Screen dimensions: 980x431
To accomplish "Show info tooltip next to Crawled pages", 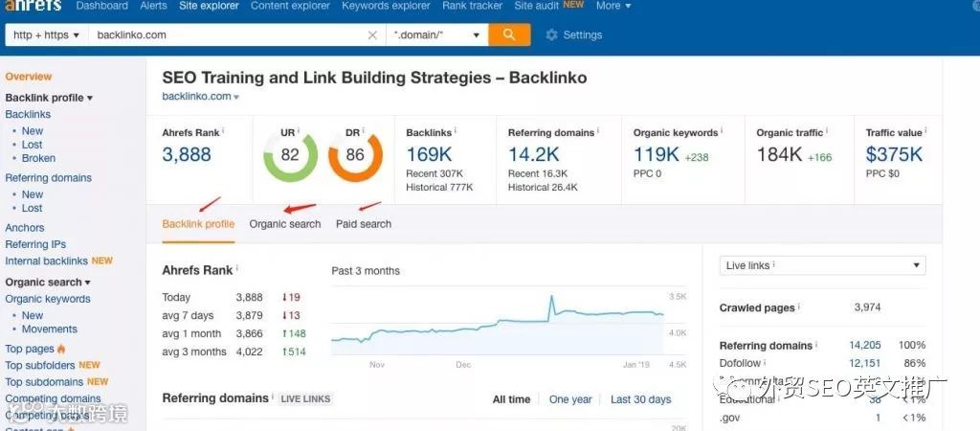I will point(799,307).
